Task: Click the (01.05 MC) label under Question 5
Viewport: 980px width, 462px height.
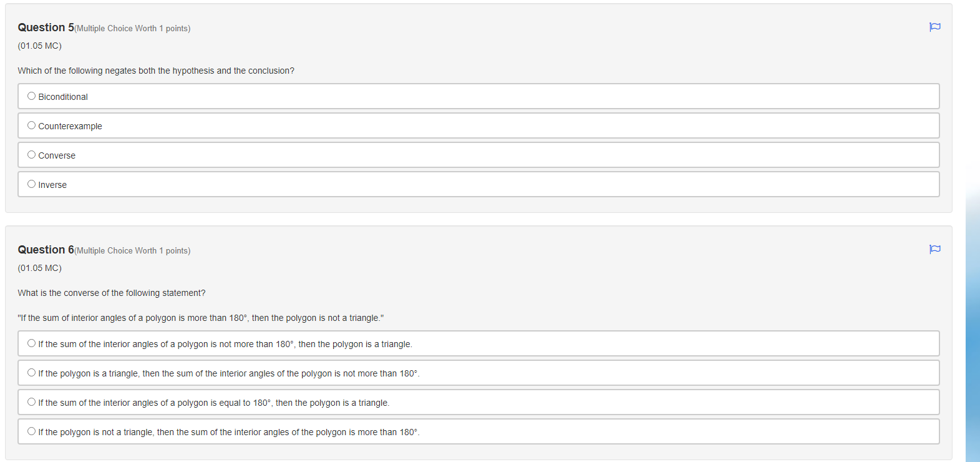Action: pyautogui.click(x=39, y=46)
